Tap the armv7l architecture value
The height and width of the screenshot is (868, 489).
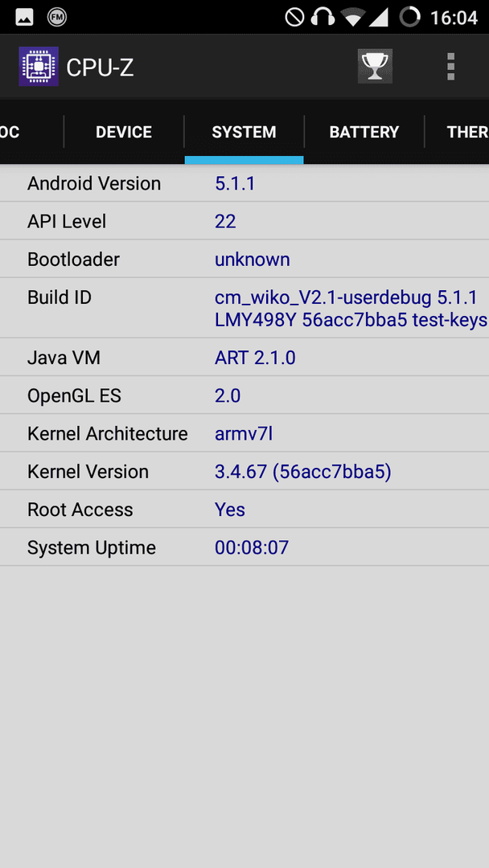(x=244, y=433)
